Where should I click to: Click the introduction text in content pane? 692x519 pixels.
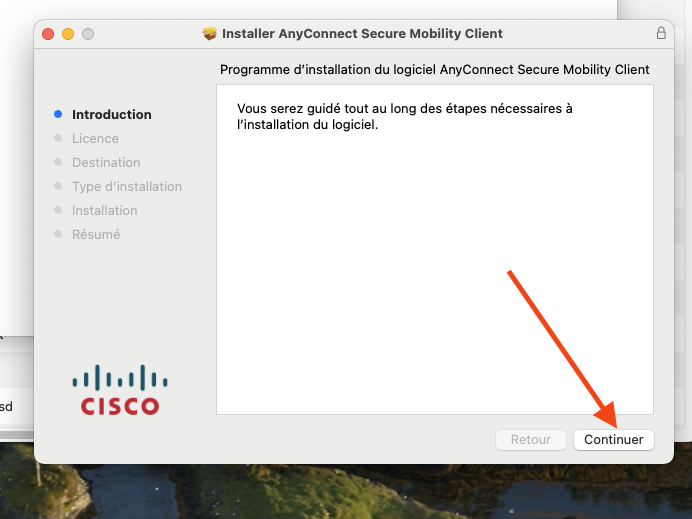click(405, 117)
